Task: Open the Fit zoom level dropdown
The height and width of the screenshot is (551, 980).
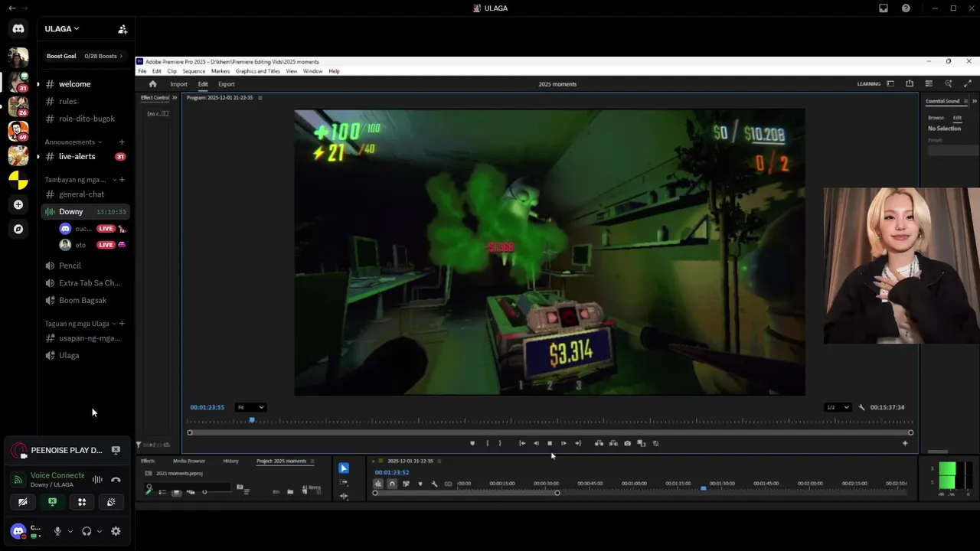Action: coord(250,407)
